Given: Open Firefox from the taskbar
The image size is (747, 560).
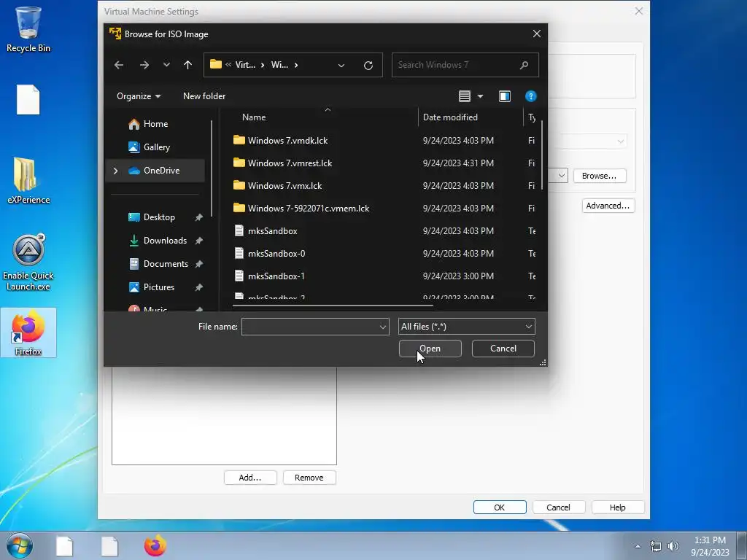Looking at the screenshot, I should [x=155, y=545].
